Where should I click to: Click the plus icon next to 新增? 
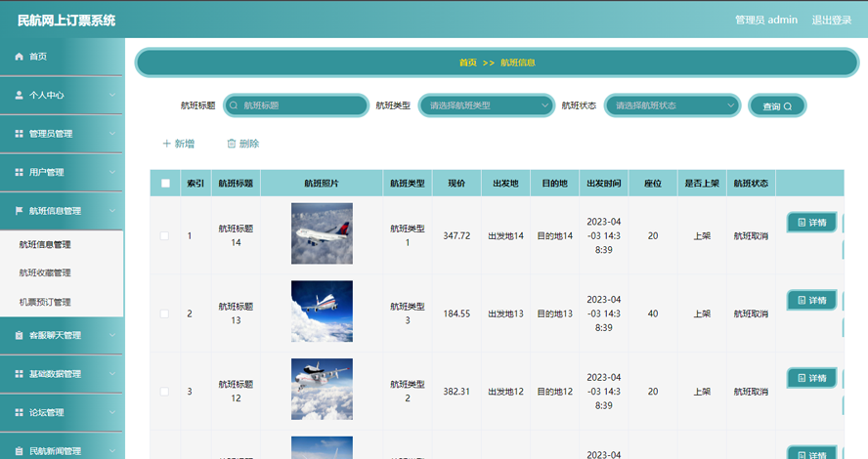pyautogui.click(x=166, y=144)
